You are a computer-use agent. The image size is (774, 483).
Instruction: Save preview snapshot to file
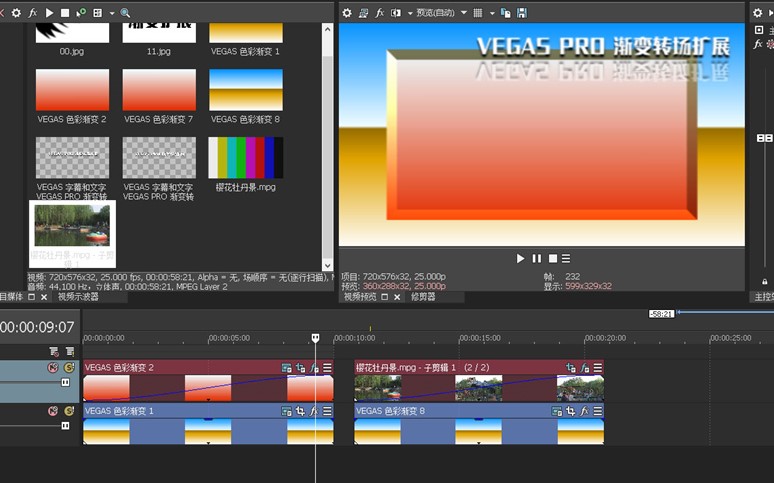tap(522, 13)
